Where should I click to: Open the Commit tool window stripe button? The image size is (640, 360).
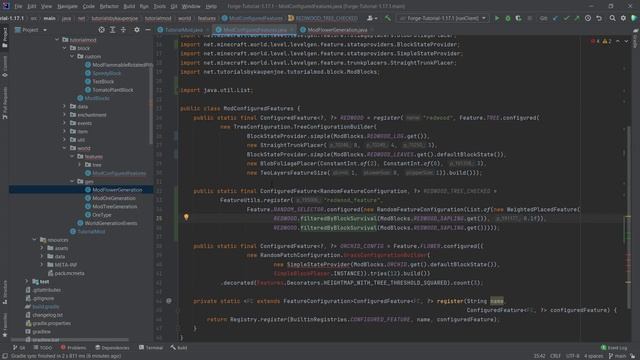pyautogui.click(x=5, y=67)
